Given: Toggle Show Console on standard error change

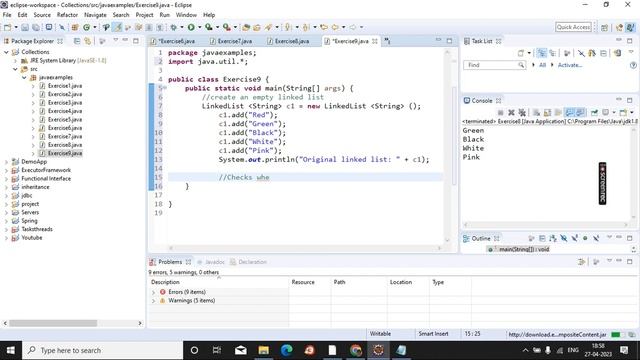Looking at the screenshot, I should click(x=580, y=112).
